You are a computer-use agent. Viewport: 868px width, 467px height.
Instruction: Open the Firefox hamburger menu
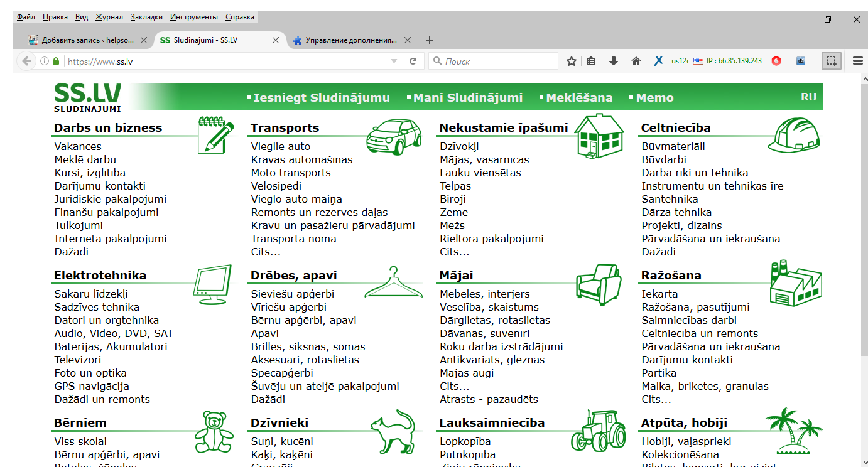tap(858, 61)
